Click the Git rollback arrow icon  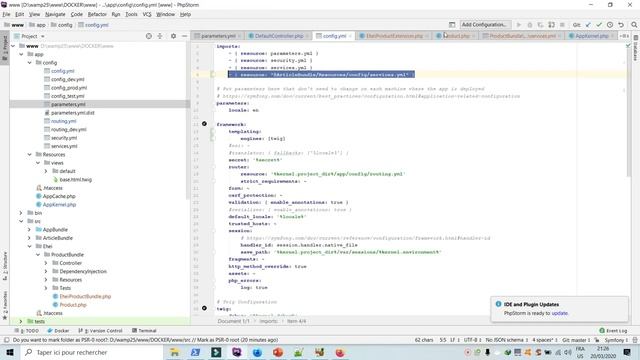tap(621, 25)
